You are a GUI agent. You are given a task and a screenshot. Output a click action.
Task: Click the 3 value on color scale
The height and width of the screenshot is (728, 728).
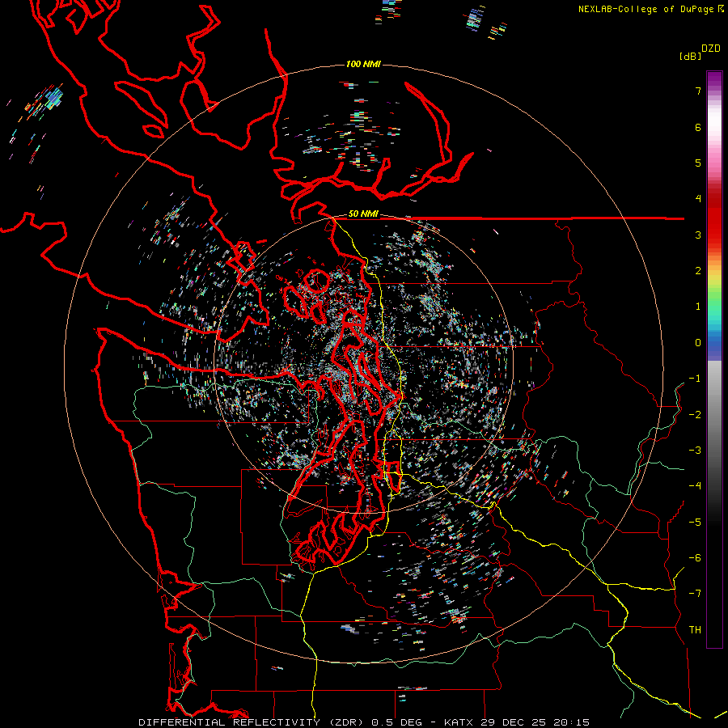(698, 235)
